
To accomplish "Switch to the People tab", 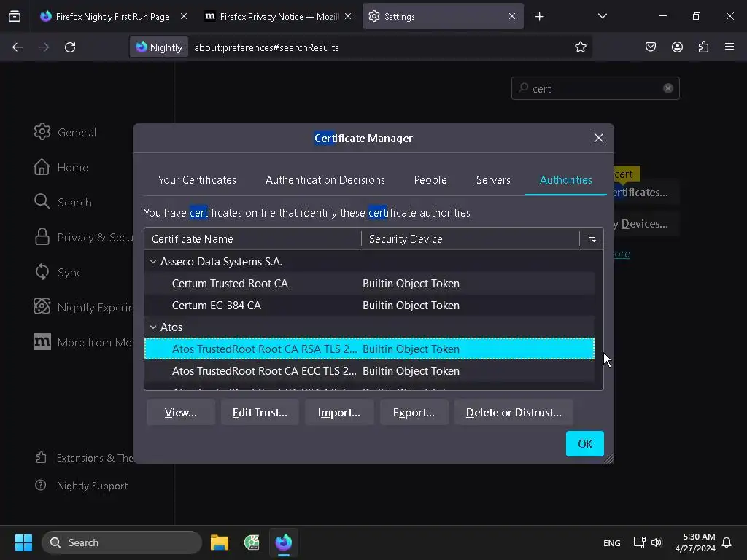I will coord(430,180).
